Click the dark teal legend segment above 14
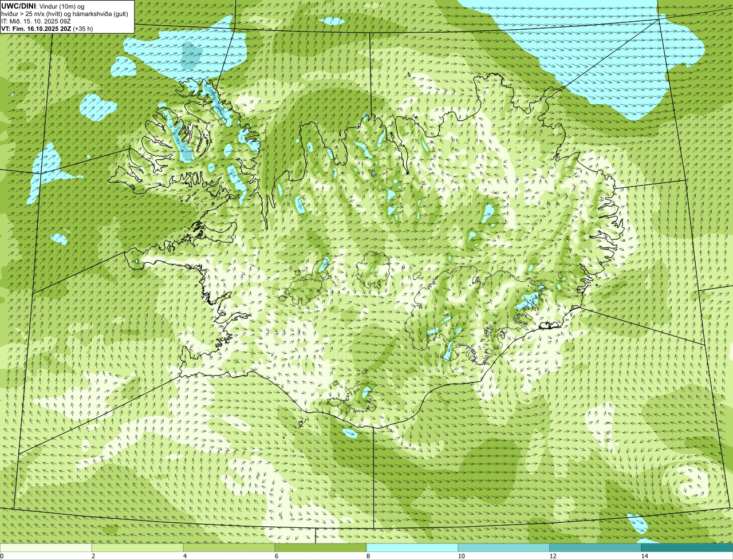733x560 pixels. [687, 548]
